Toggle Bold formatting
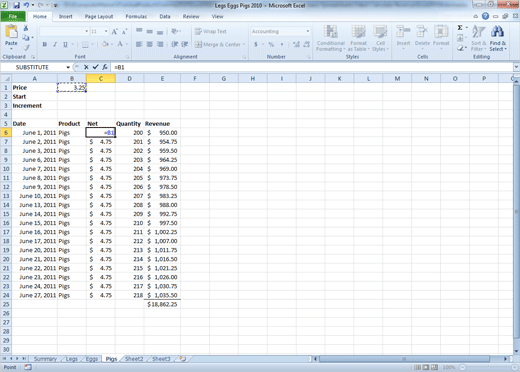 pyautogui.click(x=44, y=44)
